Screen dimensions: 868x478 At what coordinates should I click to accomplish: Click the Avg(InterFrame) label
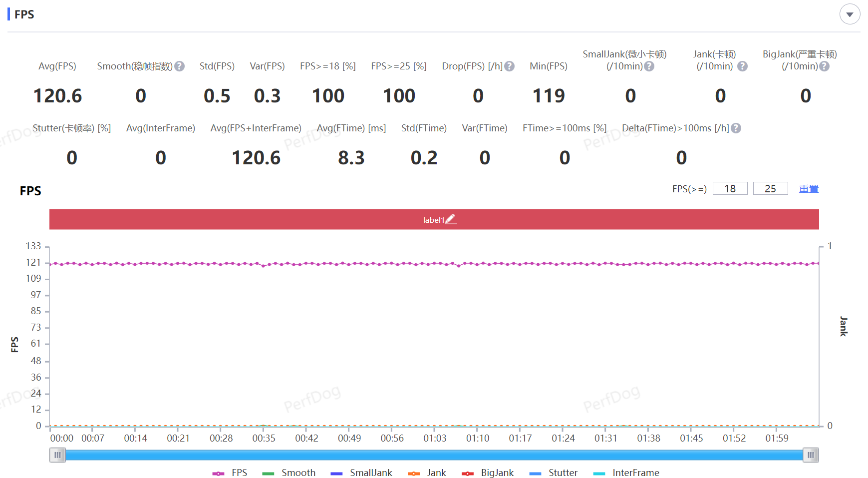tap(161, 128)
